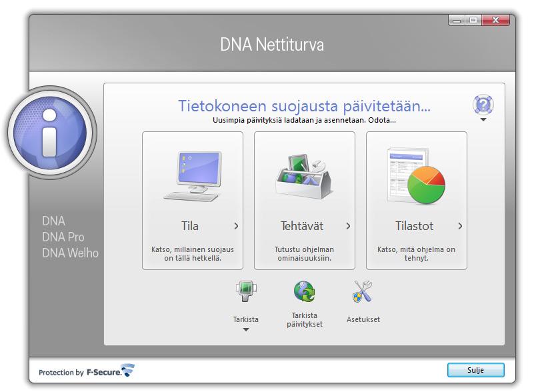
Task: Click the Sulje button
Action: coord(475,370)
